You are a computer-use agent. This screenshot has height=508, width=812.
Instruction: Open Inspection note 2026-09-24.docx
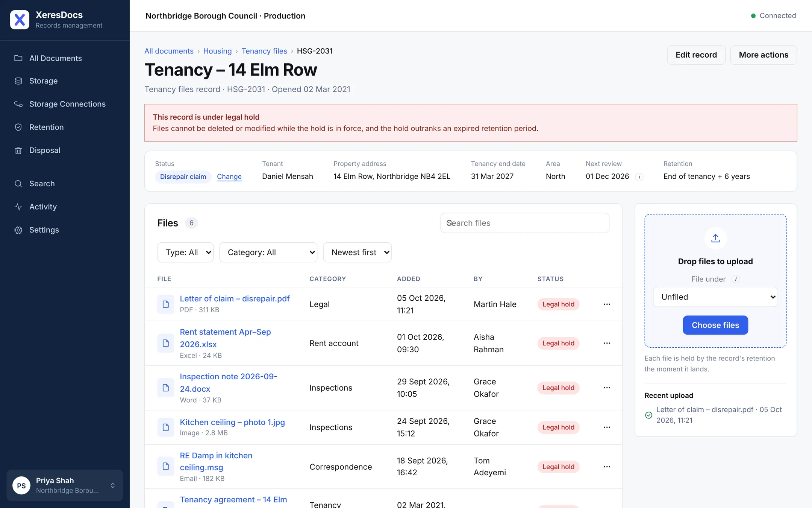(x=229, y=383)
